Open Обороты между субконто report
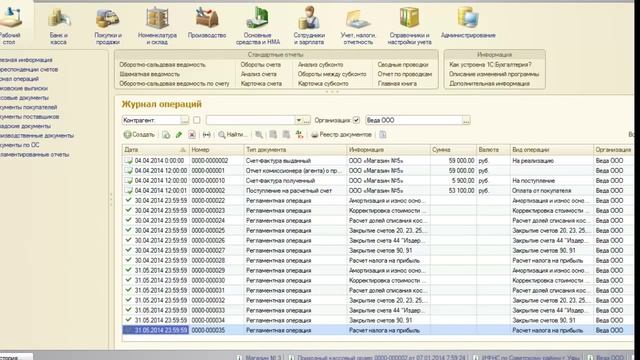Viewport: 640px width, 360px height. point(332,74)
